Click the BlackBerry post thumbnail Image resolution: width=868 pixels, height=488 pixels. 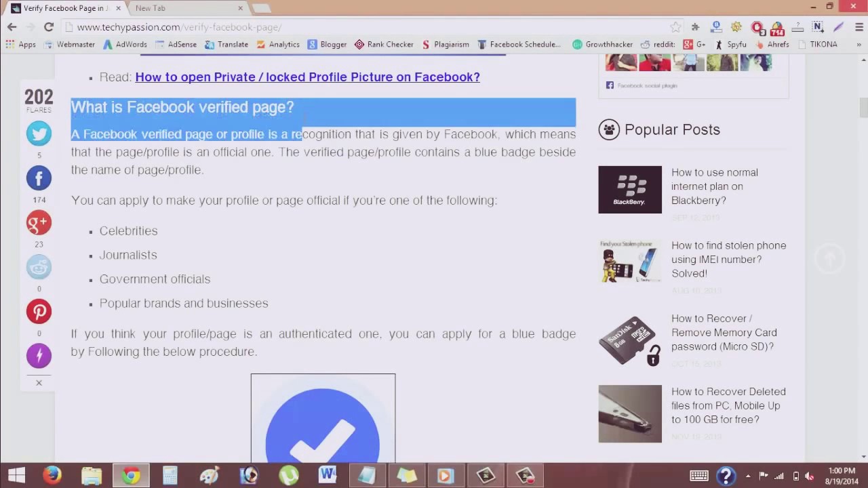[x=629, y=189]
